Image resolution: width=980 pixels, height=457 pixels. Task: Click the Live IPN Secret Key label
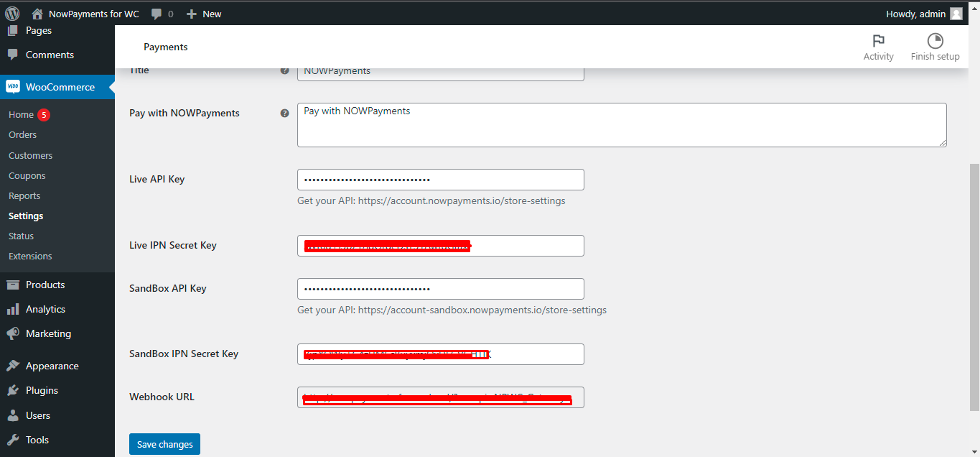coord(173,245)
